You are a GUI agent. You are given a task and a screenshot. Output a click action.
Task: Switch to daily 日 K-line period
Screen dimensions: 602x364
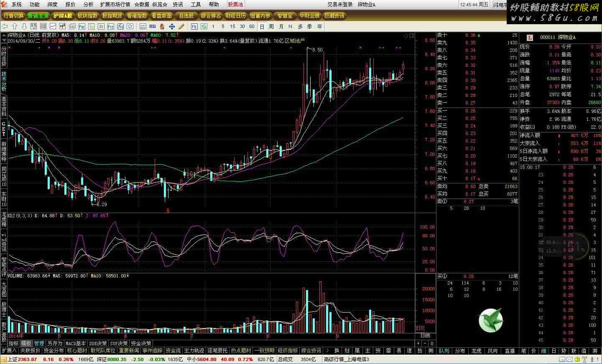(x=262, y=26)
